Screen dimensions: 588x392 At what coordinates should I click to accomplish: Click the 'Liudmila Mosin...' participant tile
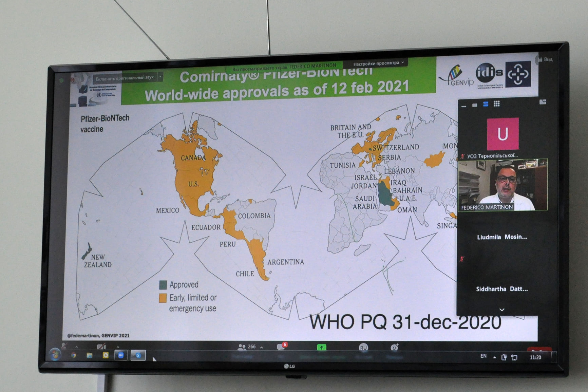click(x=502, y=237)
